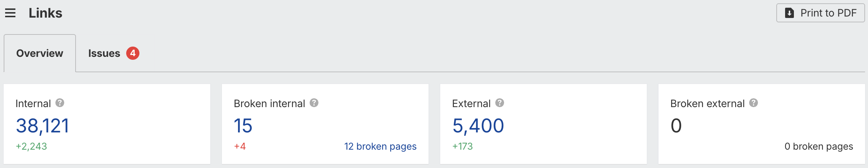The height and width of the screenshot is (168, 868).
Task: Click the Broken external card label
Action: pyautogui.click(x=707, y=104)
